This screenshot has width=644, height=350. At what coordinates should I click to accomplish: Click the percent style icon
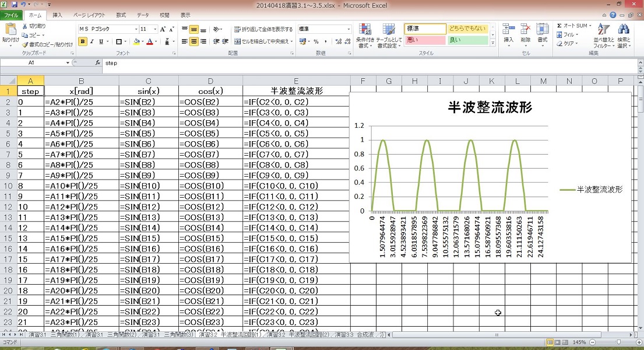[316, 41]
